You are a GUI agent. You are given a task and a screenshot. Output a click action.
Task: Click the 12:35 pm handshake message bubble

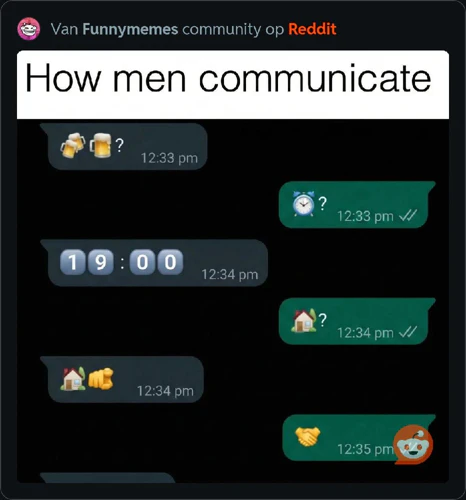point(359,438)
